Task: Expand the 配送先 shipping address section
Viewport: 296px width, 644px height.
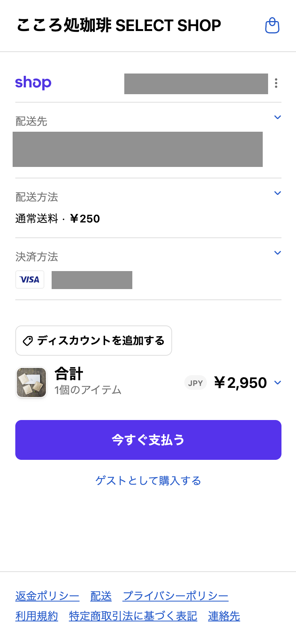Action: (278, 118)
